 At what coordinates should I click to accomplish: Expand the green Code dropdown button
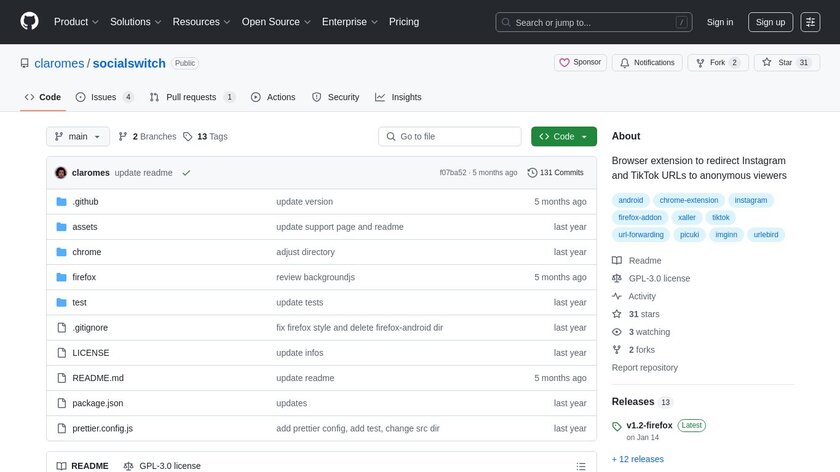click(564, 136)
